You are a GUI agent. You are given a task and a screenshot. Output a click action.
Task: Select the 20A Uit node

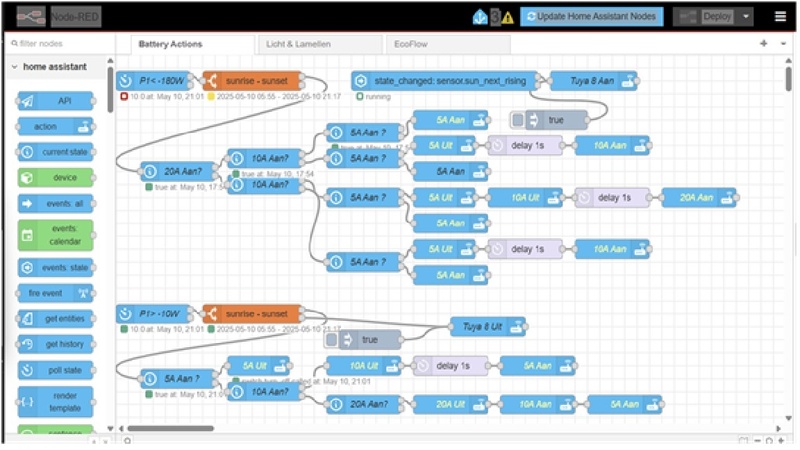coord(451,405)
